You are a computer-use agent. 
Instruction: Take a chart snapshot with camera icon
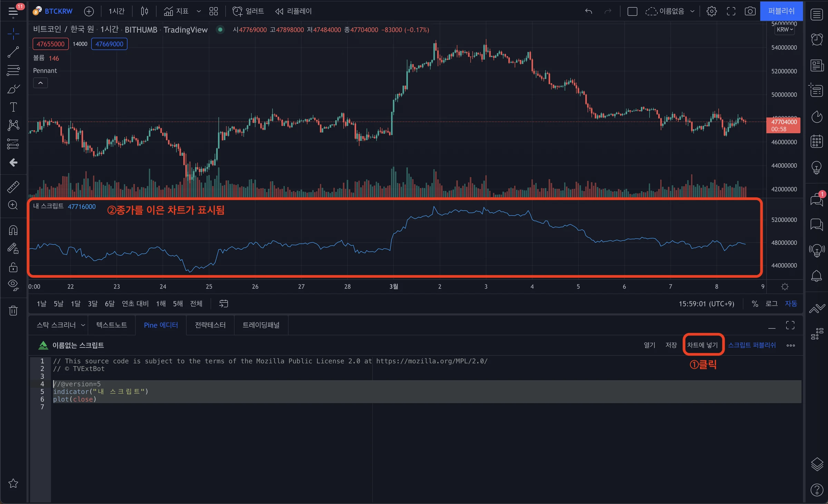(x=750, y=11)
